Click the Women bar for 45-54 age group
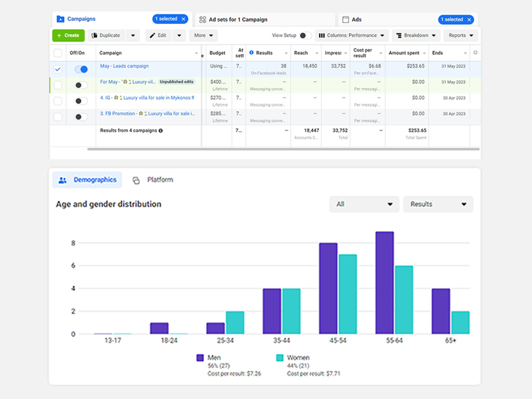Image resolution: width=532 pixels, height=399 pixels. click(347, 294)
